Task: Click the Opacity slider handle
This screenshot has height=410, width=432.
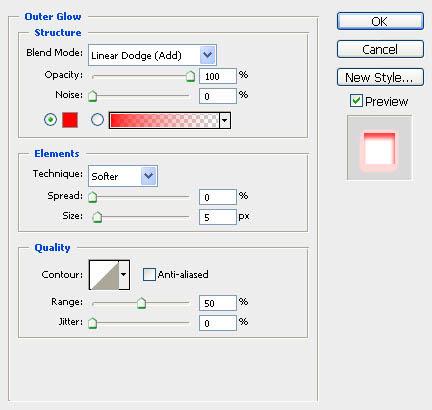Action: (190, 76)
